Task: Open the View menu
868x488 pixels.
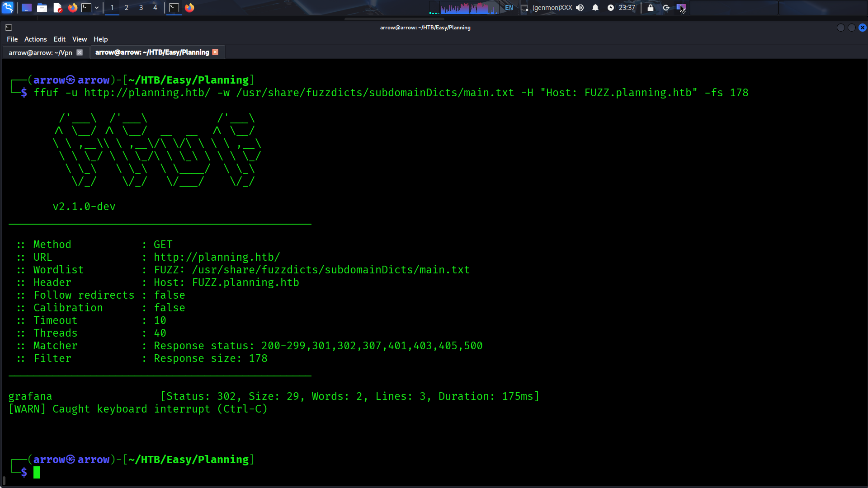Action: (x=79, y=39)
